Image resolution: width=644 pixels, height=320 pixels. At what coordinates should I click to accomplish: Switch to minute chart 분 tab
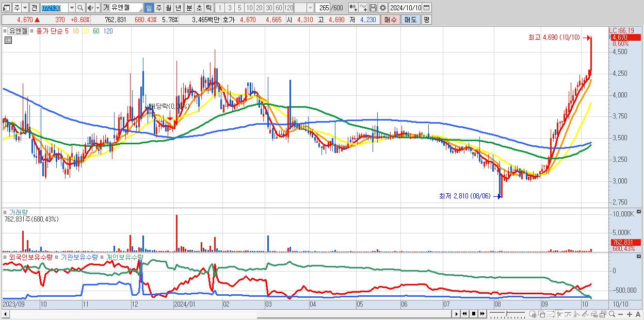coord(189,8)
